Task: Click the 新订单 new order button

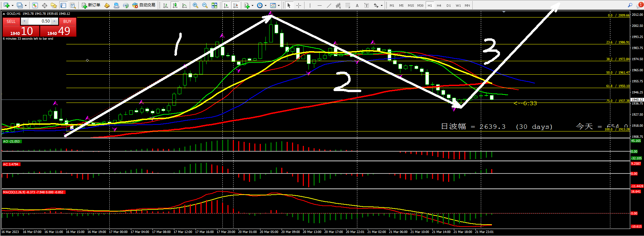Action: [91, 5]
